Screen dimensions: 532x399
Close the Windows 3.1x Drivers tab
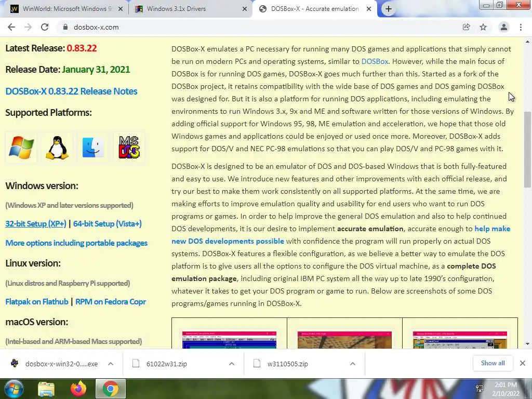click(245, 9)
